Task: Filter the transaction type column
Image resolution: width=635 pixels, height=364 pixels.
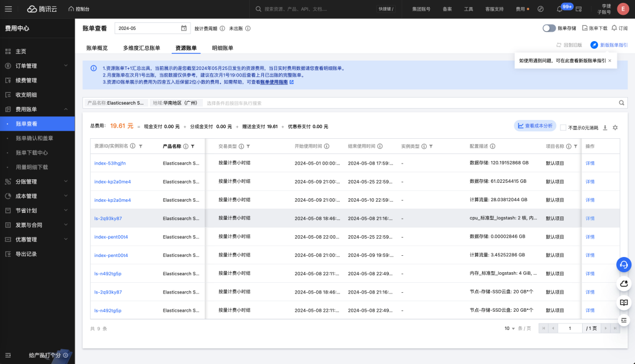Action: tap(248, 146)
